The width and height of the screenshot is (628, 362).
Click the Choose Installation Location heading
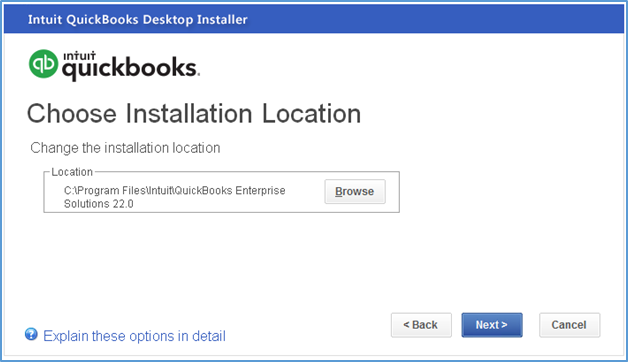pyautogui.click(x=194, y=113)
